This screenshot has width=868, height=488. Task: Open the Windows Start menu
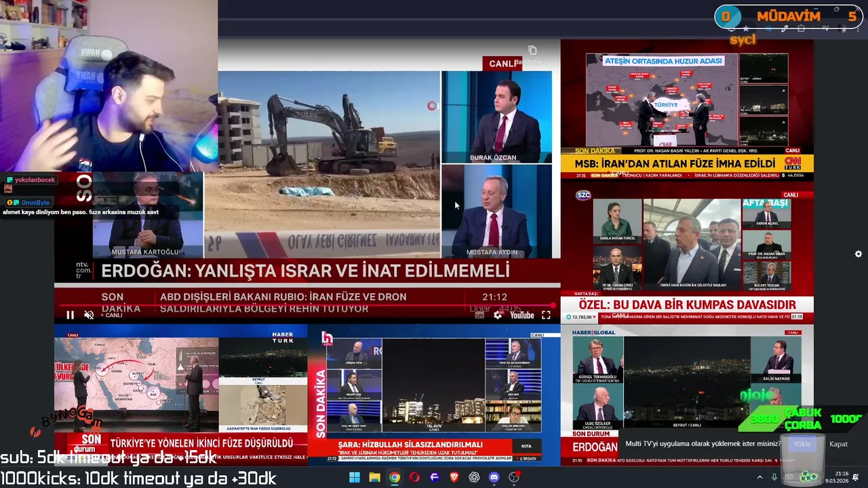(x=355, y=477)
